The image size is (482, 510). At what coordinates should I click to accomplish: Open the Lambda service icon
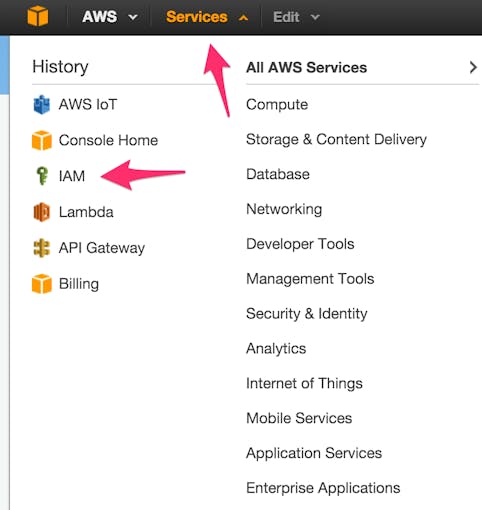(42, 212)
